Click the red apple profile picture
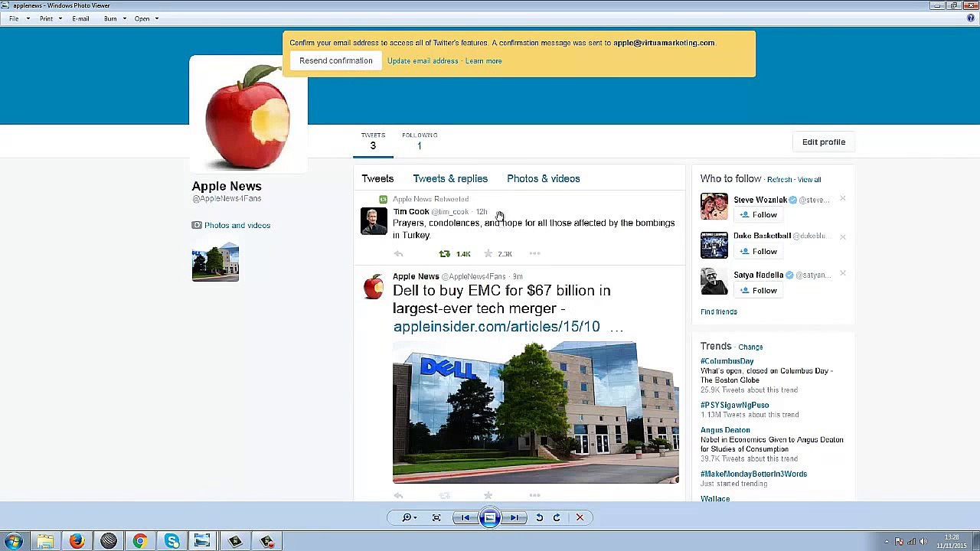This screenshot has height=551, width=980. pyautogui.click(x=249, y=115)
